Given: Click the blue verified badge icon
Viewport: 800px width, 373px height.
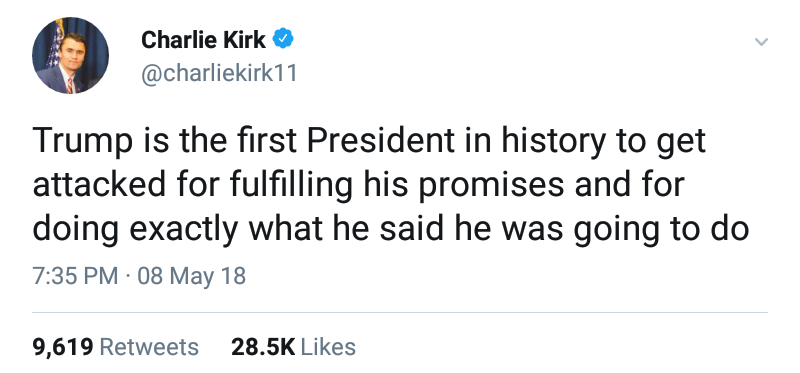Looking at the screenshot, I should [x=283, y=40].
